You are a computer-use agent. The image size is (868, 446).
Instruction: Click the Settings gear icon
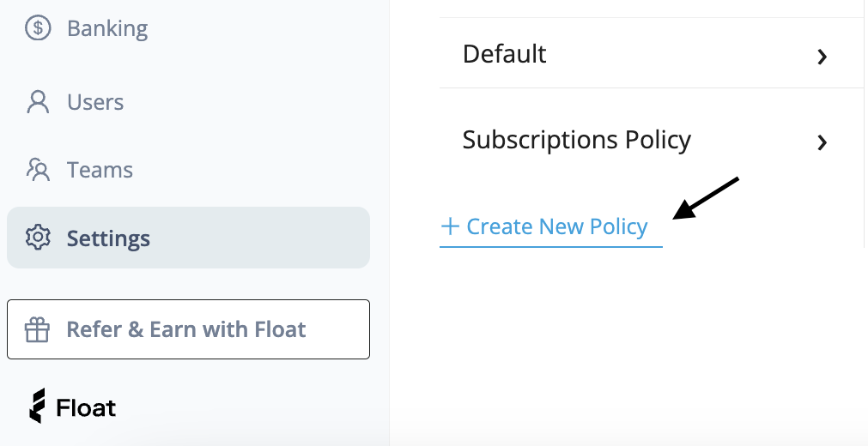tap(38, 238)
